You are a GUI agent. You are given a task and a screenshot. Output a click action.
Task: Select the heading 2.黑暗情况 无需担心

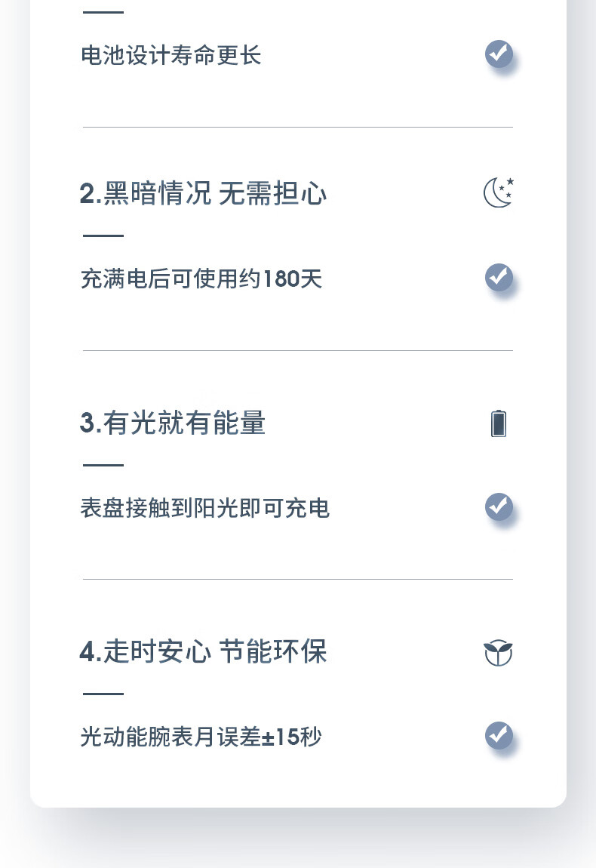point(203,194)
